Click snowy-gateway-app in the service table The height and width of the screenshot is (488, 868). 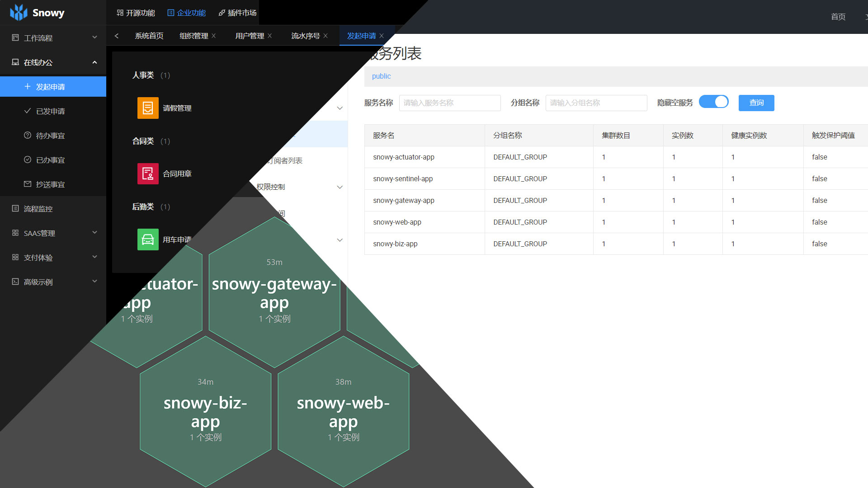(404, 200)
